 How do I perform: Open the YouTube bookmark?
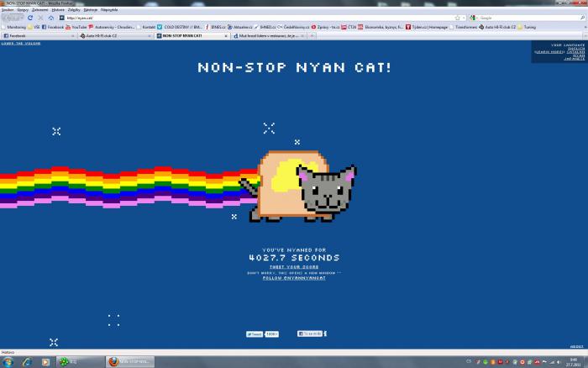point(76,27)
